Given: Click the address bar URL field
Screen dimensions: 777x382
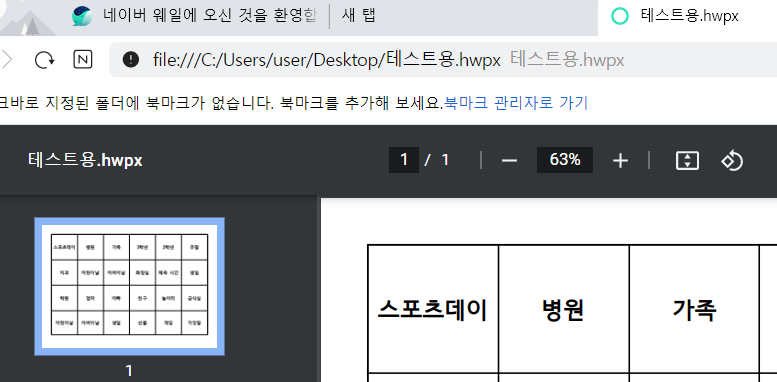Looking at the screenshot, I should click(443, 60).
